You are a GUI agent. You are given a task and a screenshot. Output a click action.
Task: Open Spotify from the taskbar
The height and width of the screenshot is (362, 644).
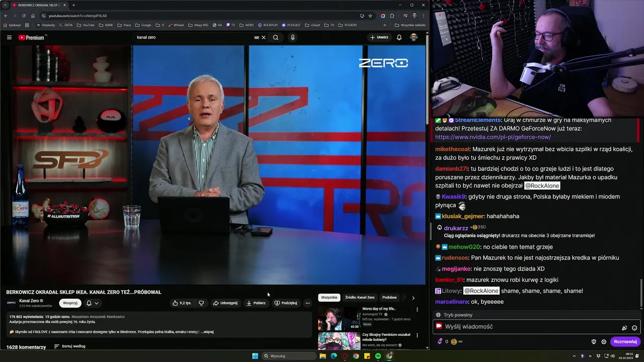(378, 356)
